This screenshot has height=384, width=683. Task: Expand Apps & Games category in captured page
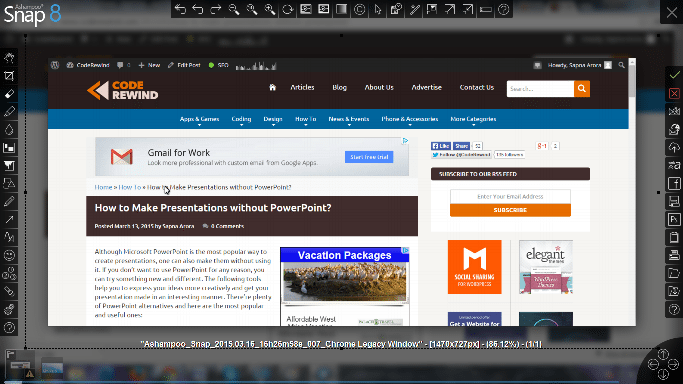pyautogui.click(x=199, y=119)
